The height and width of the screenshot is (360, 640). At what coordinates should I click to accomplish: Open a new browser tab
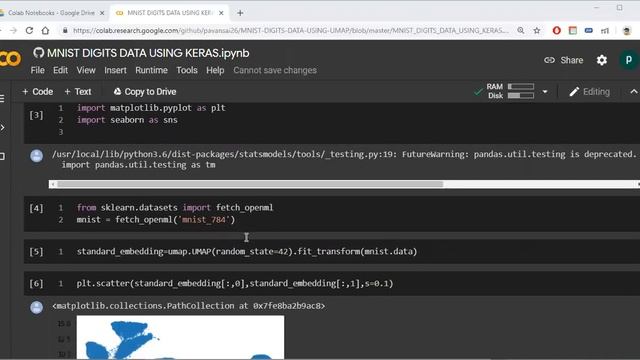(240, 13)
